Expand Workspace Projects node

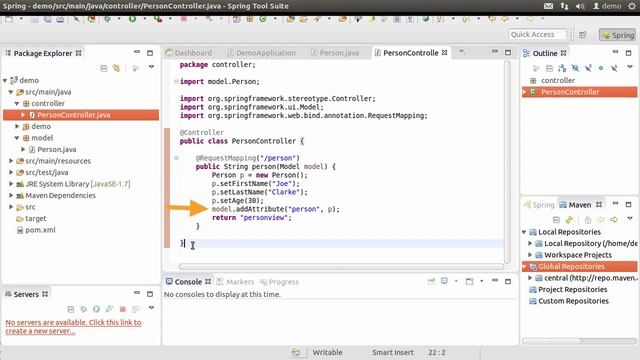pos(530,255)
